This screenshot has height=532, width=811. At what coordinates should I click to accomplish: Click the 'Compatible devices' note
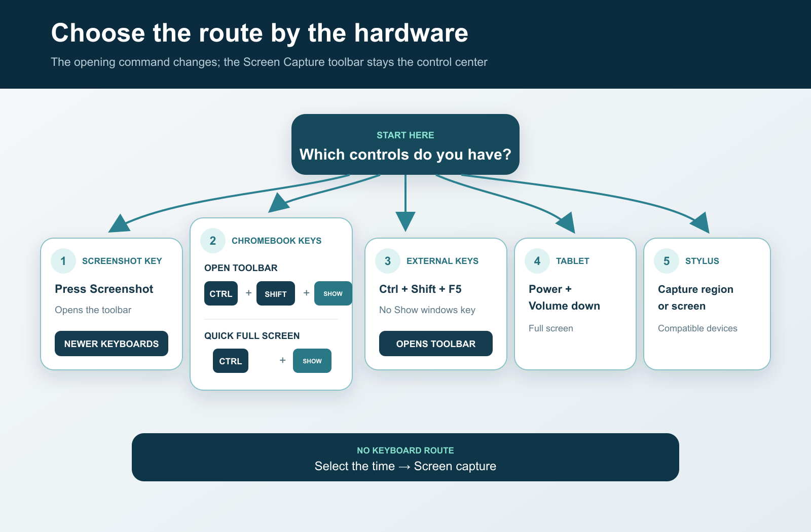pyautogui.click(x=697, y=328)
